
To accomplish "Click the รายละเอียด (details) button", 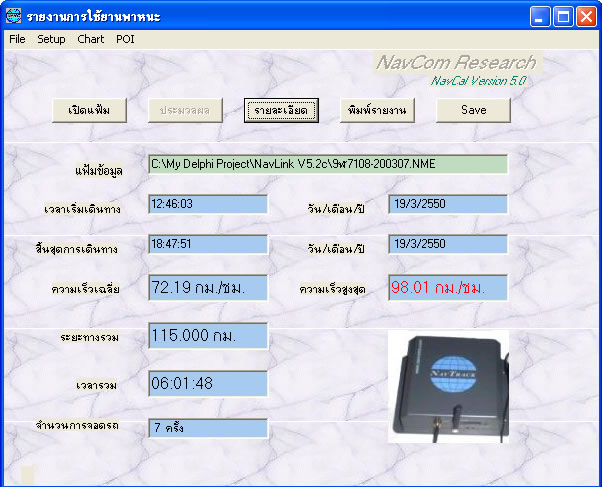I will [281, 111].
